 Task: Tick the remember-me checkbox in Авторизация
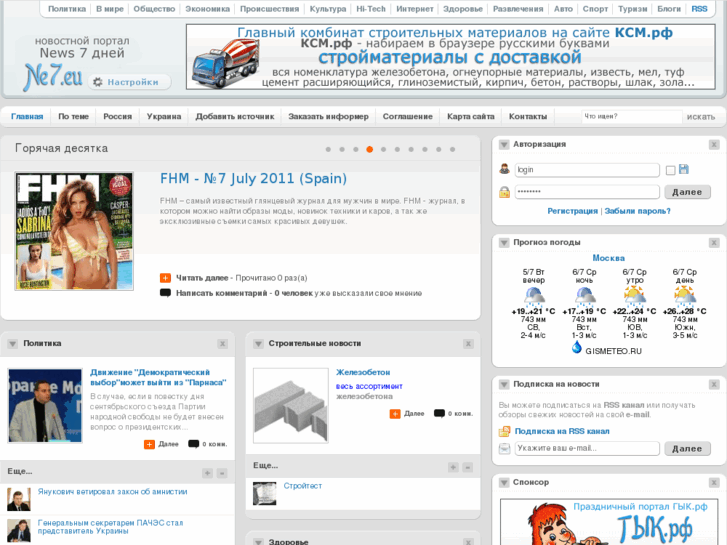coord(670,171)
